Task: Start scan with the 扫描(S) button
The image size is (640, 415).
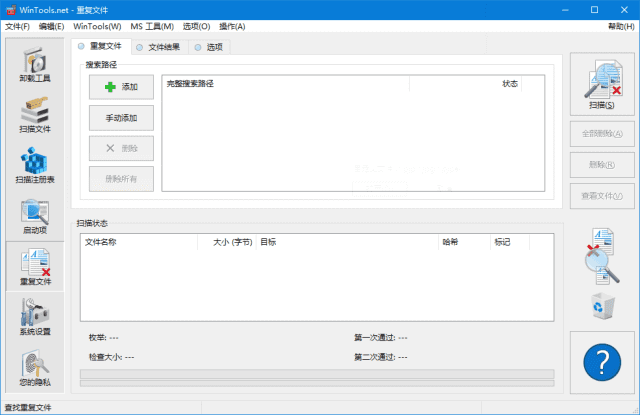Action: (x=602, y=84)
